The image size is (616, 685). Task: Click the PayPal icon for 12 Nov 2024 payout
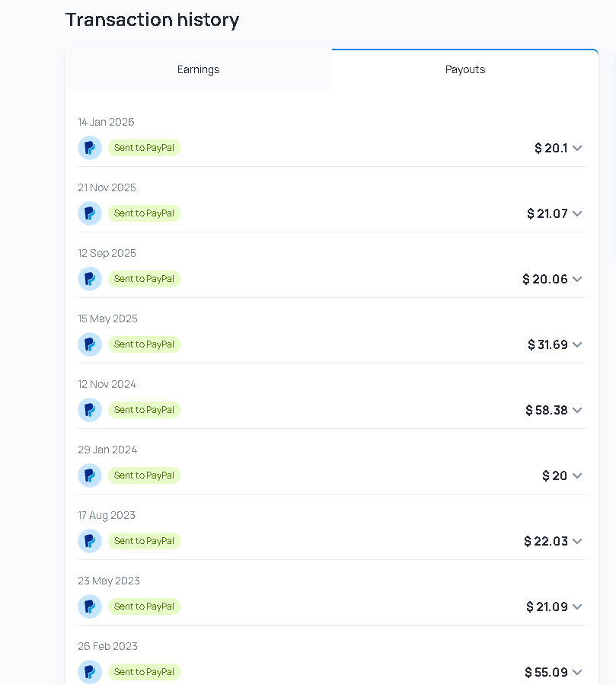tap(90, 410)
